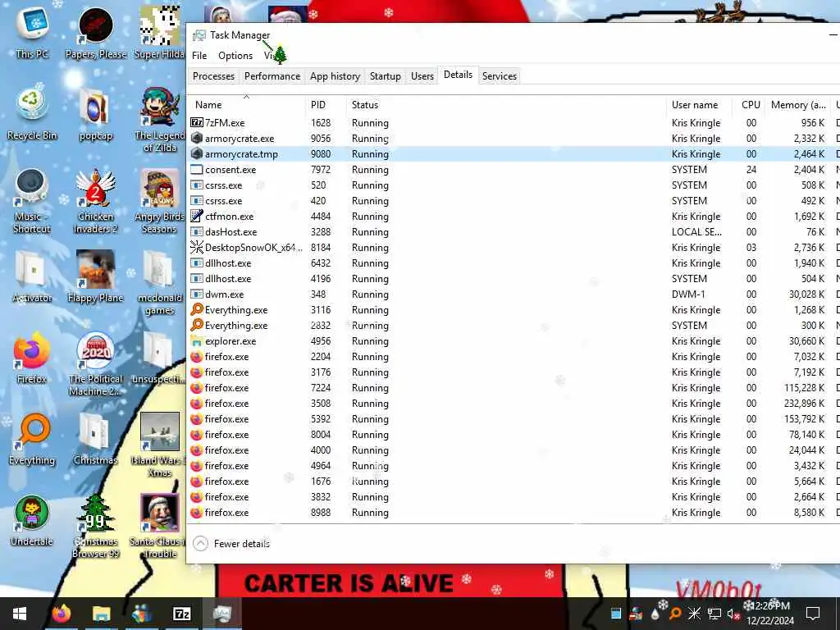Select the DesktopSnowOK_x64 process row
Viewport: 840px width, 630px height.
(512, 248)
